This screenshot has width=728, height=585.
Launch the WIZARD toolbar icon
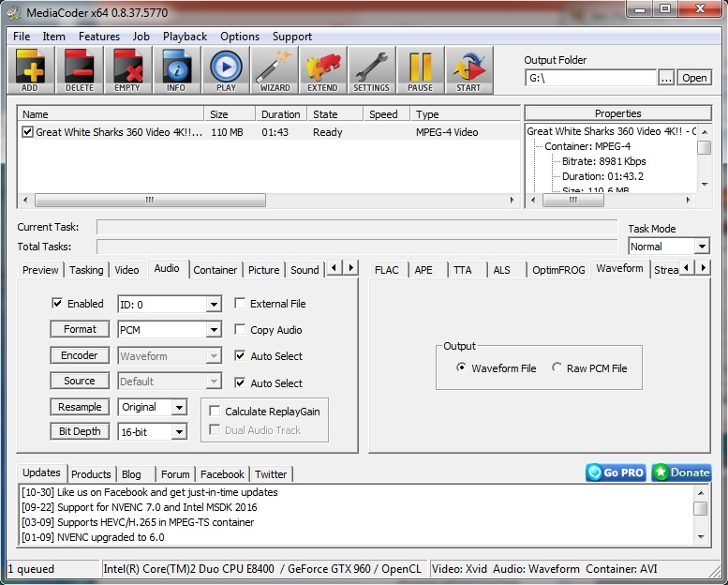click(x=275, y=70)
